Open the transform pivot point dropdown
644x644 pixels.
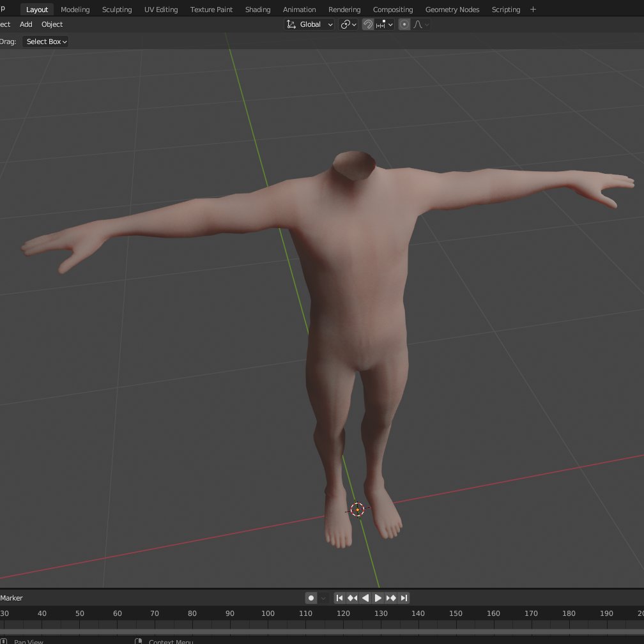point(348,25)
